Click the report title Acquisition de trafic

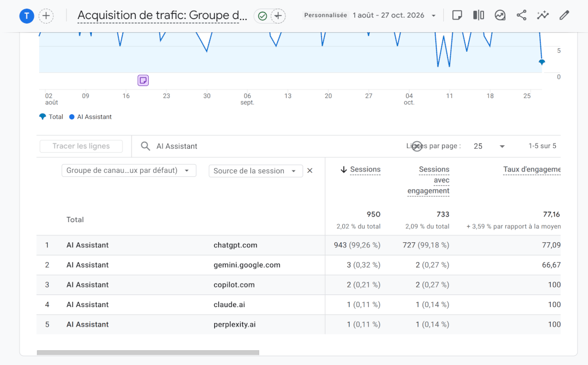[162, 15]
